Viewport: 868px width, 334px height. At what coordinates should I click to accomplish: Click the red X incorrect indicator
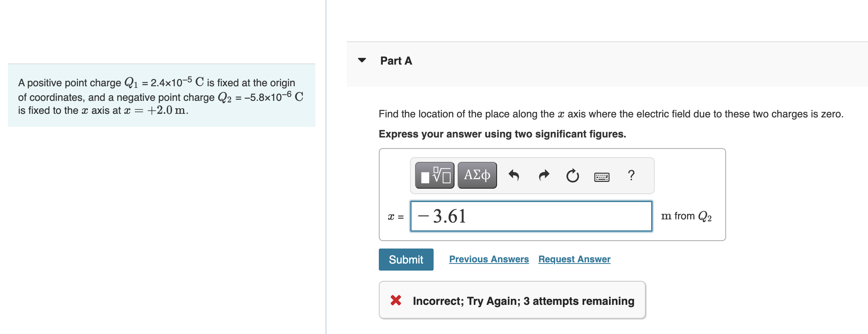(x=395, y=301)
